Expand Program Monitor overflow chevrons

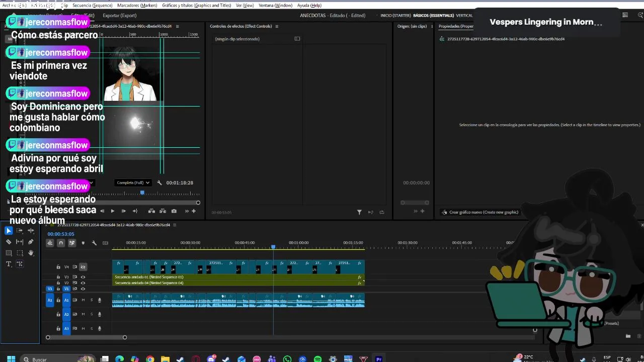coord(187,211)
